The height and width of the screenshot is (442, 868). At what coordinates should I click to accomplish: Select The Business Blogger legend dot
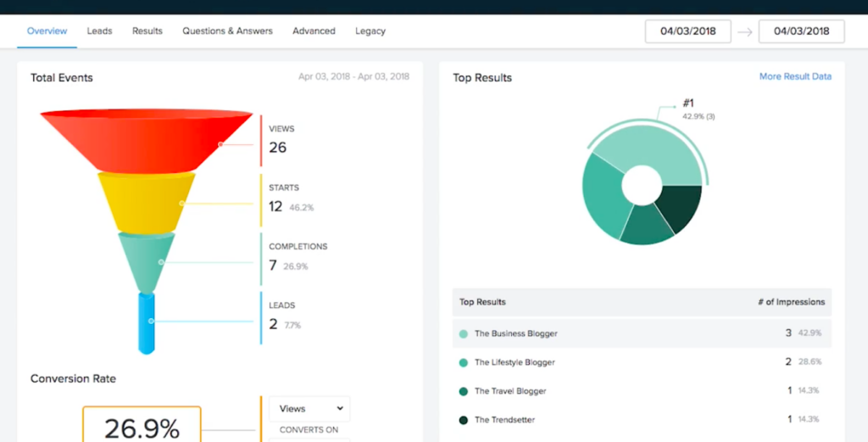point(464,334)
